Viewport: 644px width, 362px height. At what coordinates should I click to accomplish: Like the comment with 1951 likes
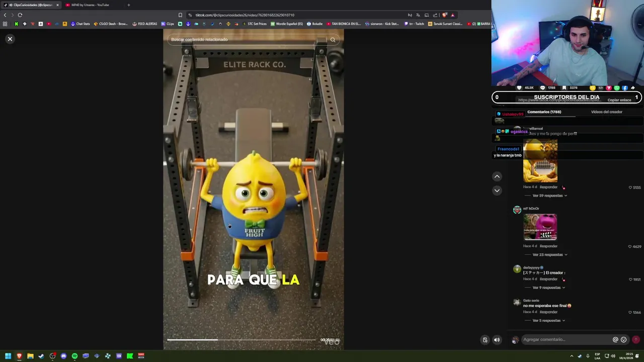[x=630, y=280]
